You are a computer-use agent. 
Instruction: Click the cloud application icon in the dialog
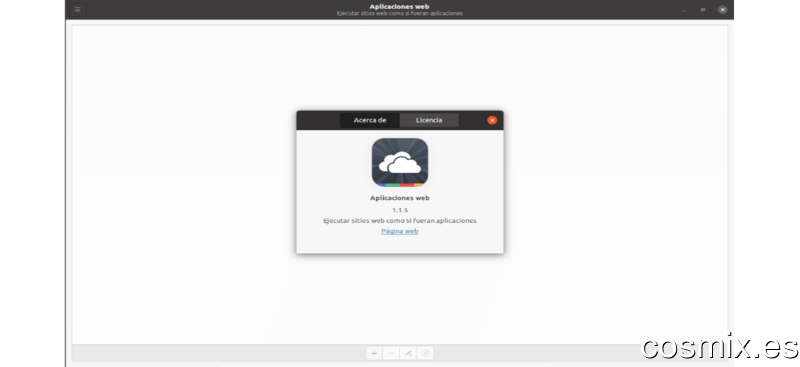pyautogui.click(x=399, y=162)
